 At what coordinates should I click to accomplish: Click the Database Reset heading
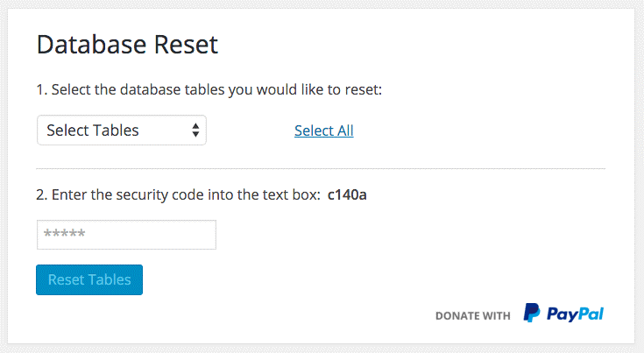coord(127,45)
